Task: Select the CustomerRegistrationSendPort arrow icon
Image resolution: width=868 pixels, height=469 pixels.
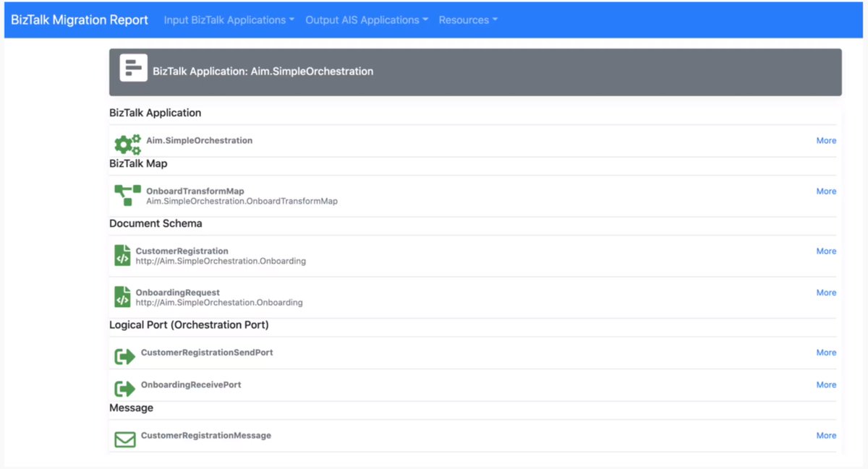Action: [124, 356]
